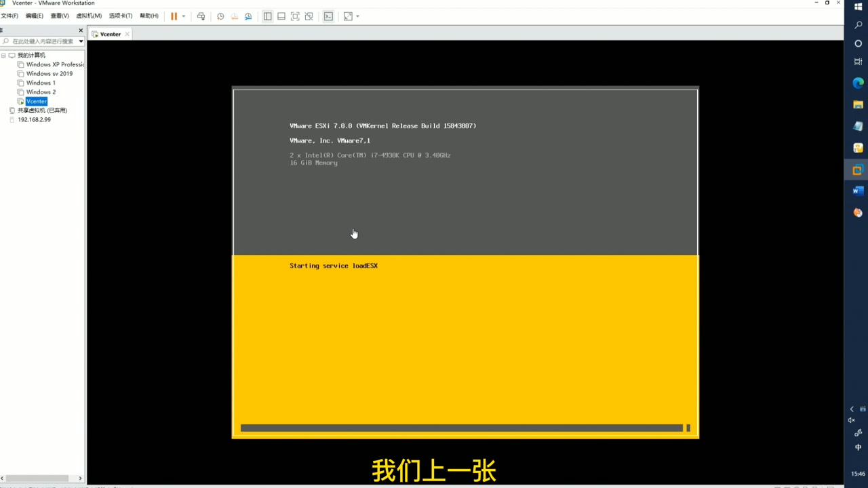This screenshot has height=488, width=868.
Task: Toggle the library sidebar view icon
Action: pos(267,16)
